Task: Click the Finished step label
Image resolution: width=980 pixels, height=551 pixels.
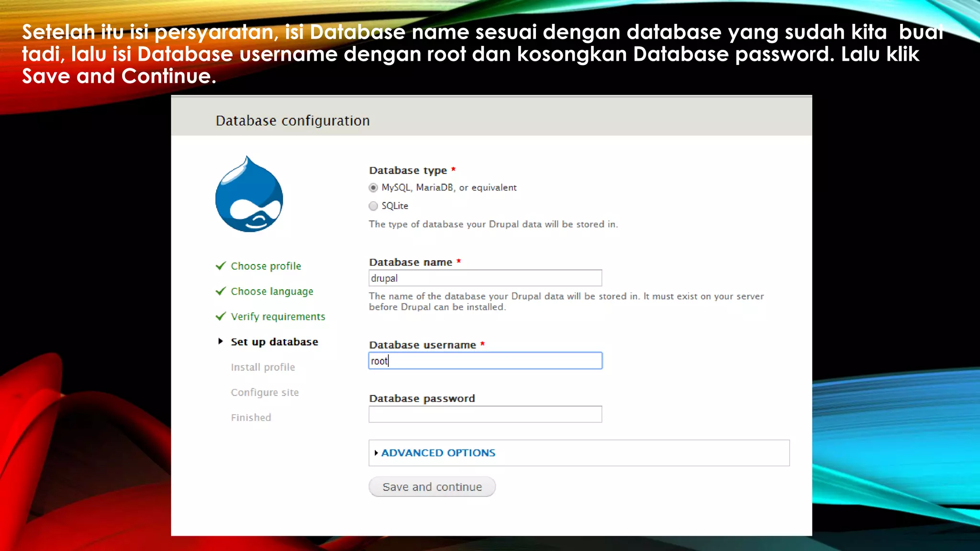Action: click(x=251, y=418)
